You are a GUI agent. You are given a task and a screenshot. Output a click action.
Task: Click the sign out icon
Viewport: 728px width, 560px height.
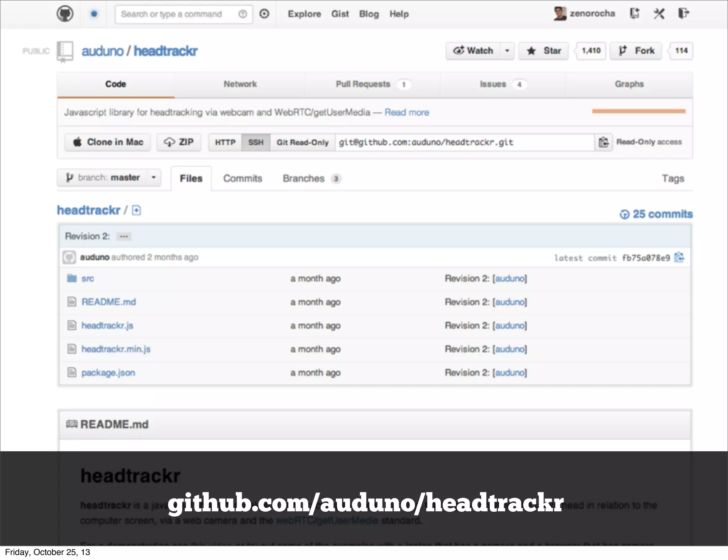[x=684, y=14]
